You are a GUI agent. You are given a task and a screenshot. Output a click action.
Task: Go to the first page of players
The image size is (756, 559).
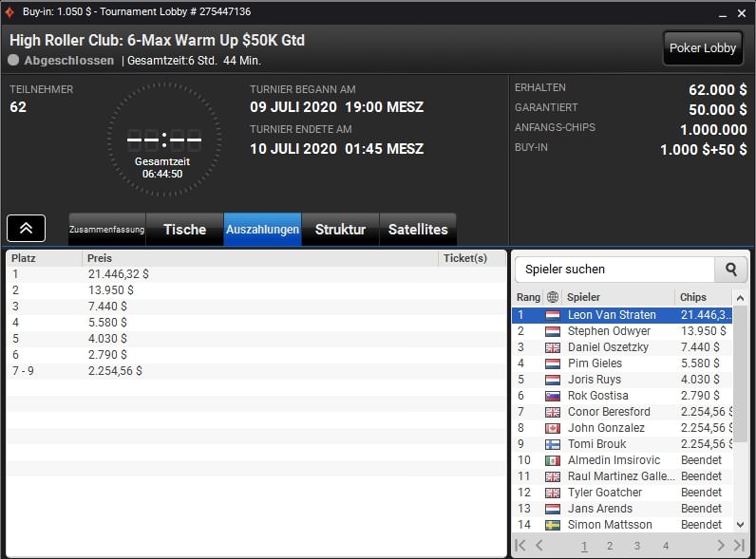click(x=520, y=545)
